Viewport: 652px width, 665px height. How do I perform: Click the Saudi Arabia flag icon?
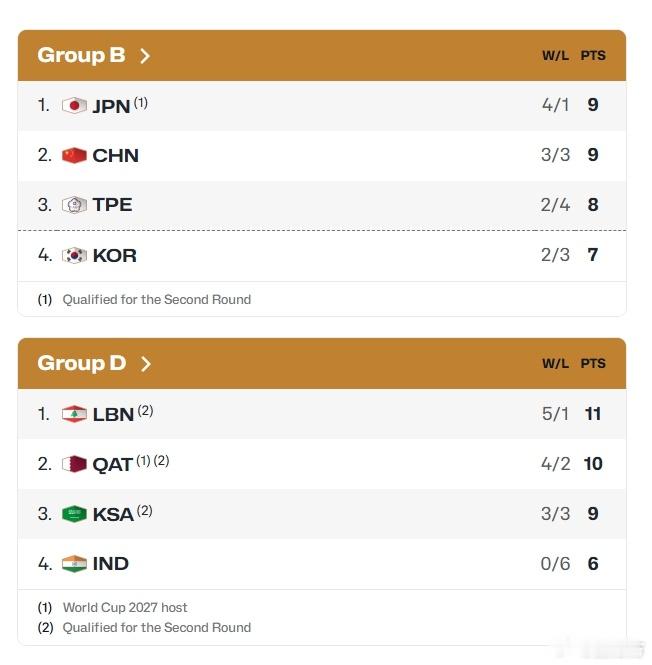[x=74, y=514]
